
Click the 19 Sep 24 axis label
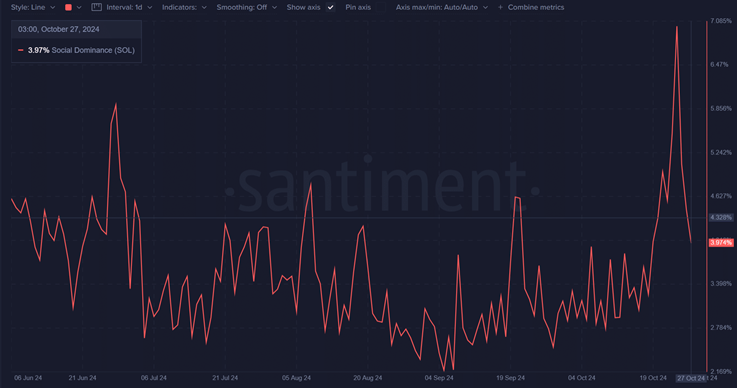(x=510, y=378)
